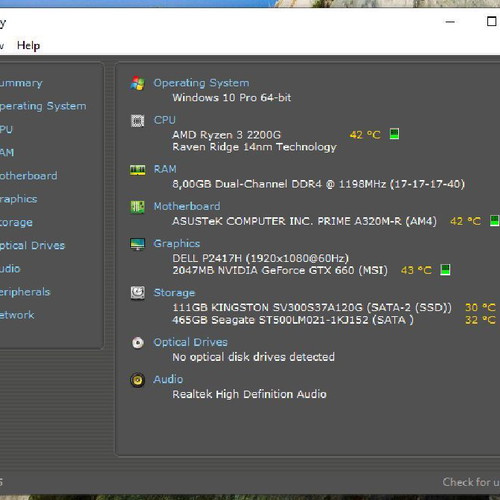This screenshot has height=500, width=500.
Task: Click the motherboard 42 °C temperature value
Action: click(x=465, y=221)
